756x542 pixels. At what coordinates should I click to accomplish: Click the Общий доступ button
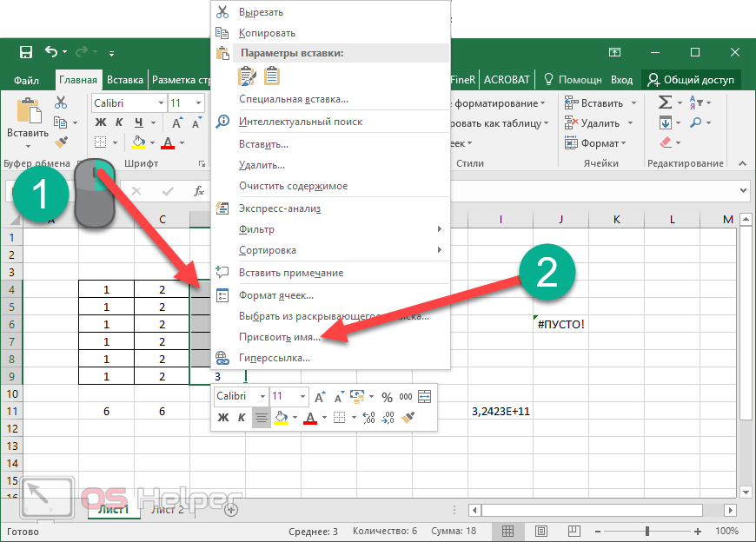click(692, 80)
